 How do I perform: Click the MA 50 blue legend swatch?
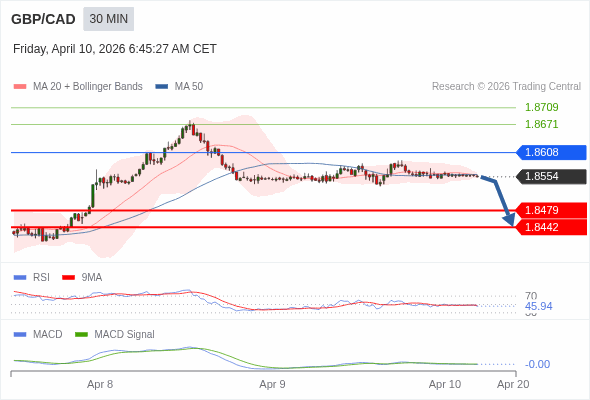162,87
